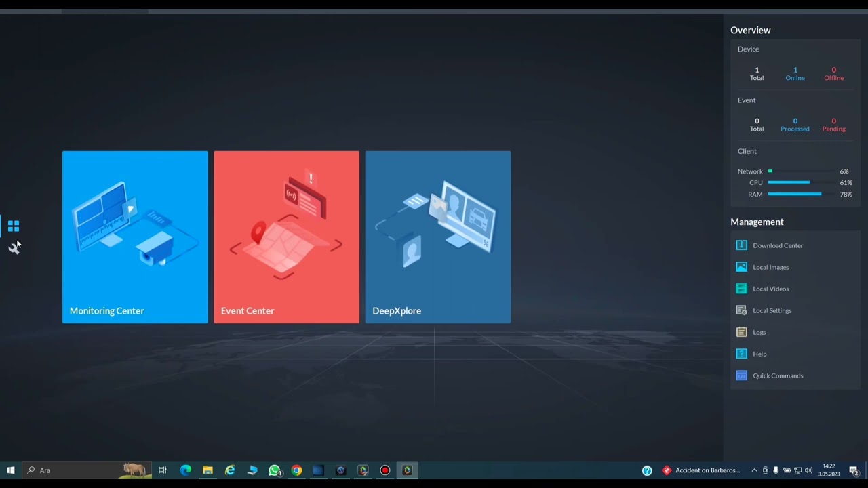Click the Event Processed count
The width and height of the screenshot is (868, 488).
pos(795,121)
